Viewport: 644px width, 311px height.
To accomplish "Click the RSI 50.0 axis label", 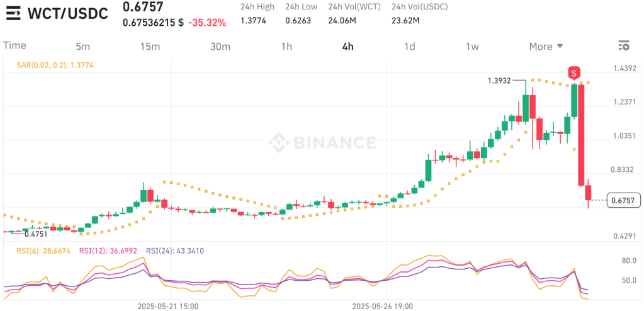I will coord(630,281).
